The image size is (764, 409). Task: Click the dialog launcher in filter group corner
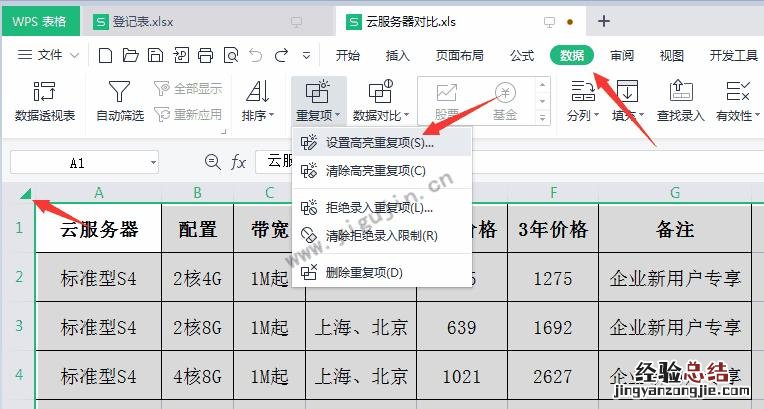point(224,131)
